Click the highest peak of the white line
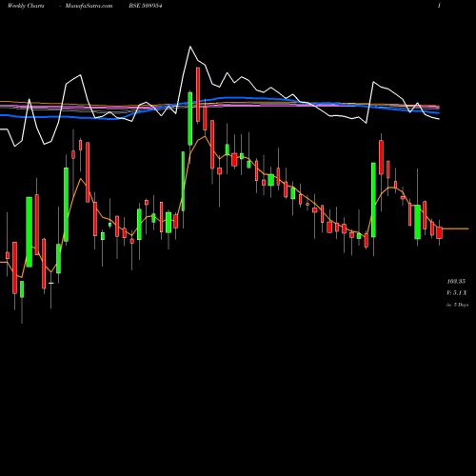Image resolution: width=476 pixels, height=476 pixels. coord(190,47)
